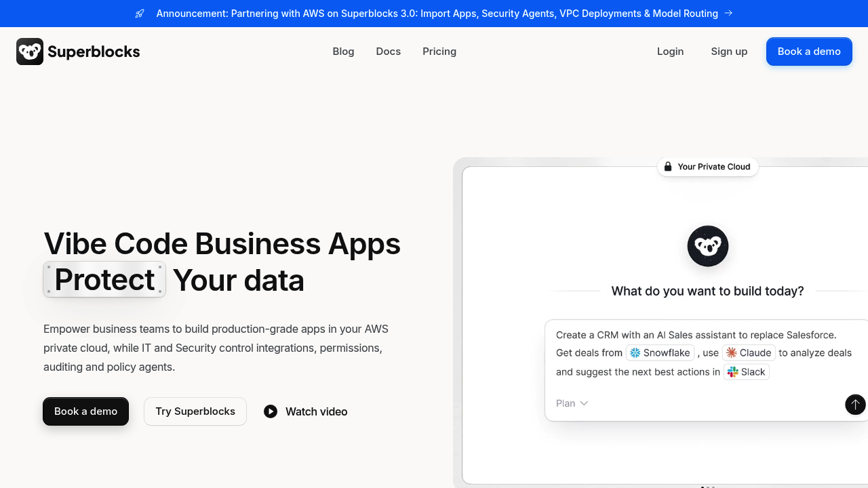Viewport: 868px width, 488px height.
Task: Click the Empower business teams paragraph
Action: [216, 348]
